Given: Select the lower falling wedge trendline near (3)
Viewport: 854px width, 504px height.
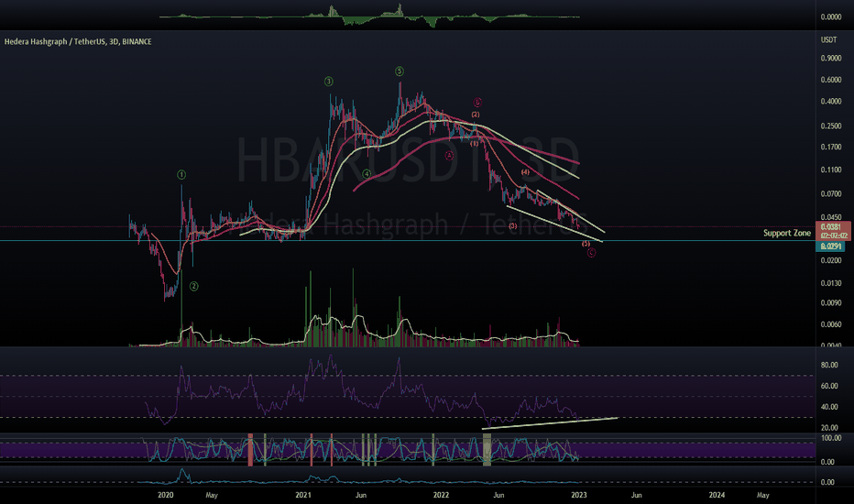Looking at the screenshot, I should click(554, 223).
